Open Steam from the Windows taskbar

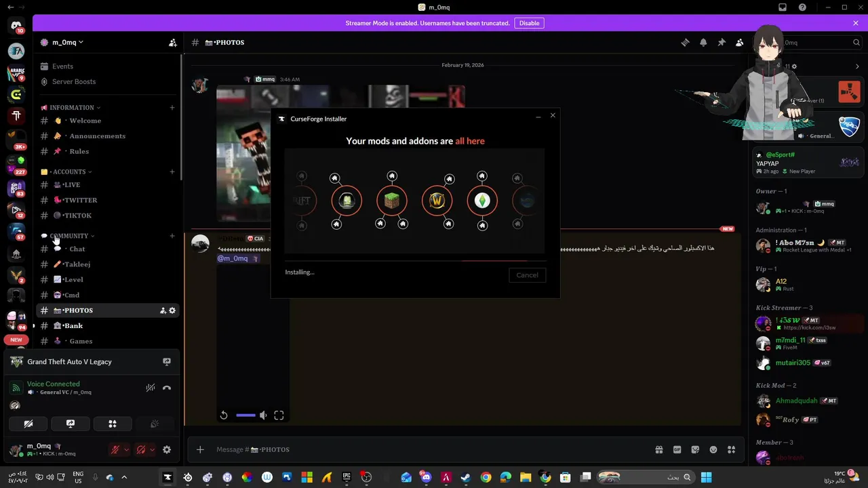pos(466,477)
